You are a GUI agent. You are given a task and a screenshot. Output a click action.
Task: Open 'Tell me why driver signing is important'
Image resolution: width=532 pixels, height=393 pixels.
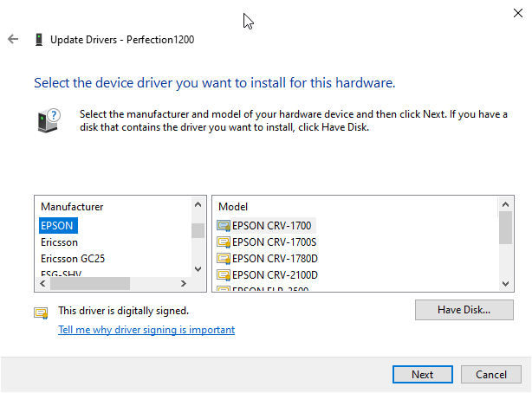146,330
